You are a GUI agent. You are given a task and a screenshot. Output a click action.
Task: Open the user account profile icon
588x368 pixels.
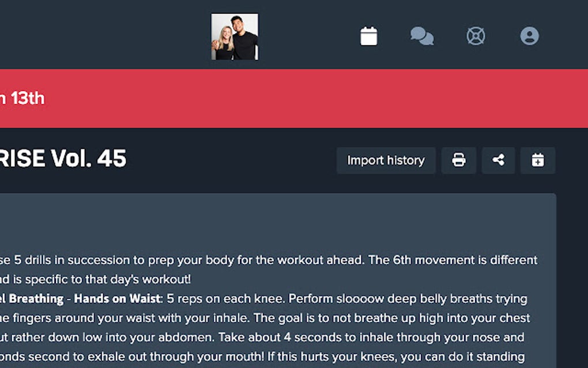pyautogui.click(x=529, y=36)
